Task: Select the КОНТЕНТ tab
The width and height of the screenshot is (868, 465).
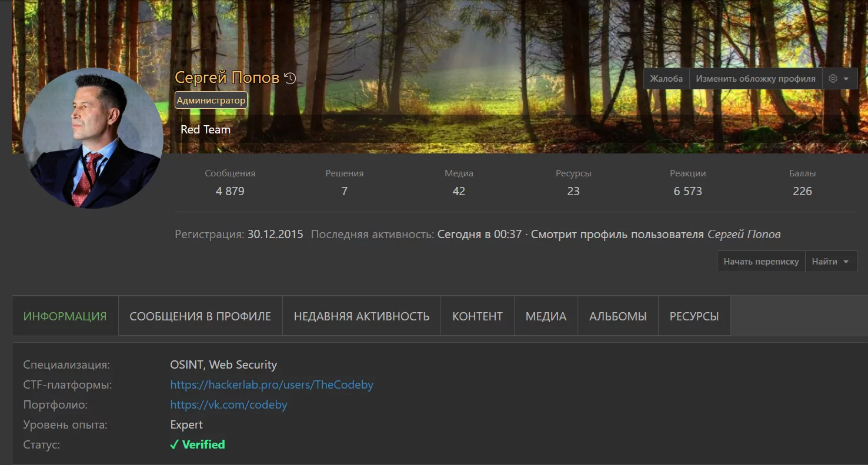Action: 477,316
